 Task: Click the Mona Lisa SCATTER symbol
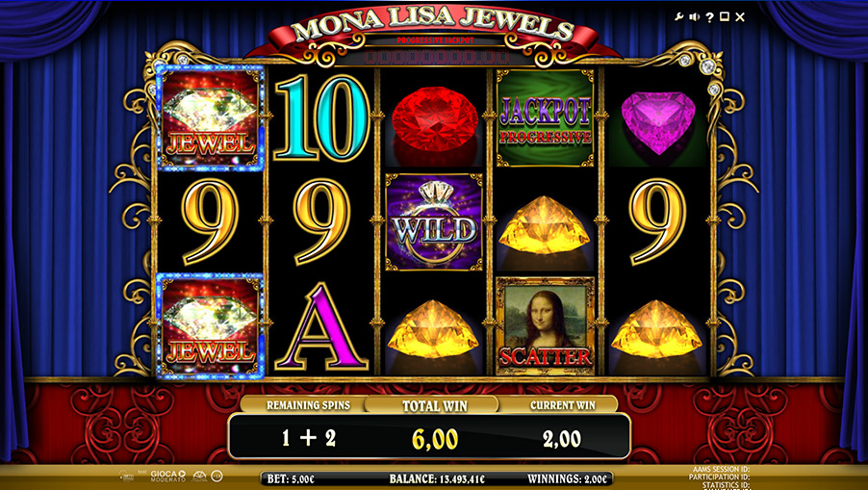(546, 326)
